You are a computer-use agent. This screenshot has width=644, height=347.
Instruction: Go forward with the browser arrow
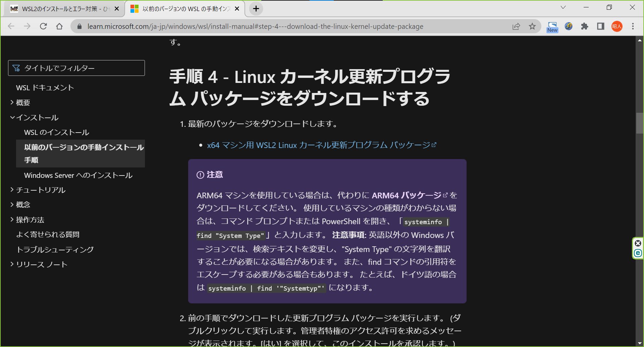27,26
